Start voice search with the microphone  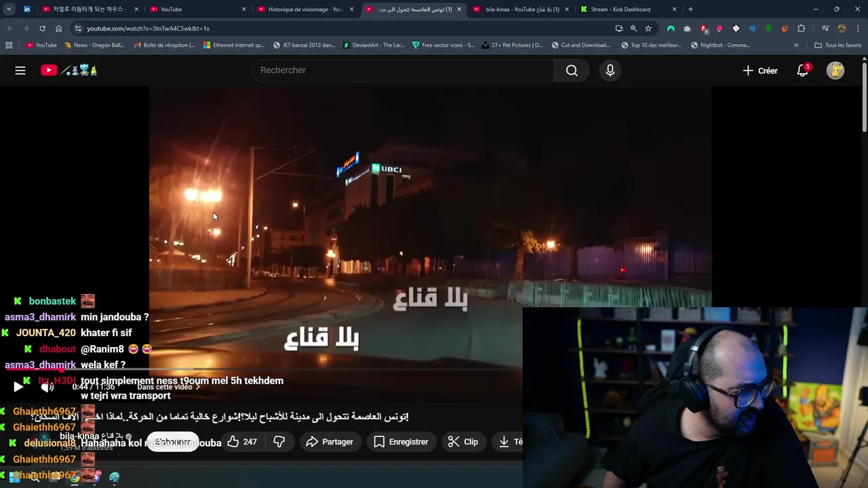click(610, 70)
